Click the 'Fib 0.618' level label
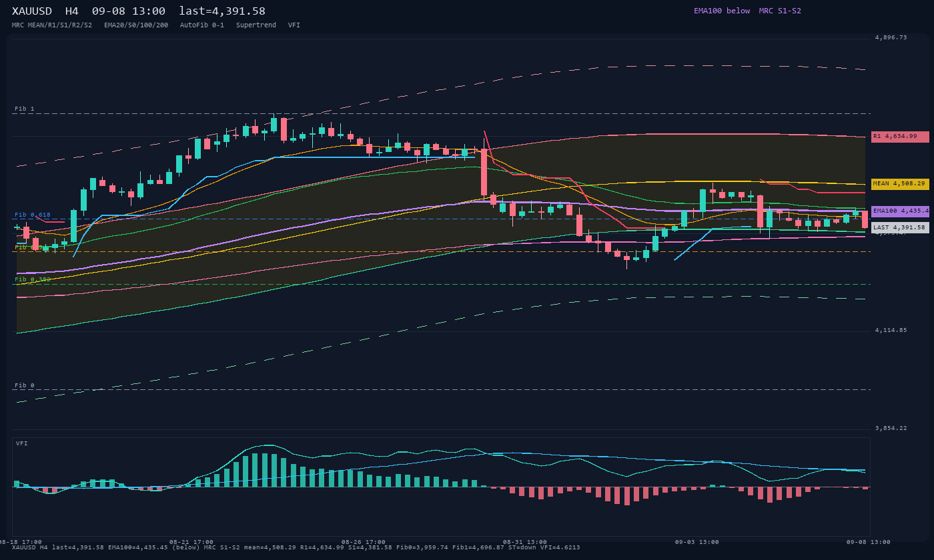 [33, 215]
